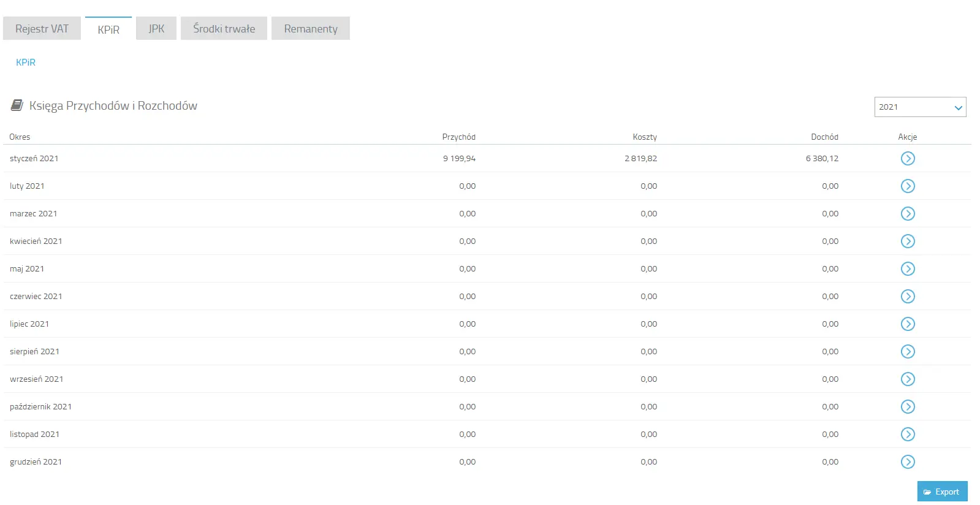Click the czerwiec 2021 period label
The width and height of the screenshot is (980, 505).
coord(36,297)
